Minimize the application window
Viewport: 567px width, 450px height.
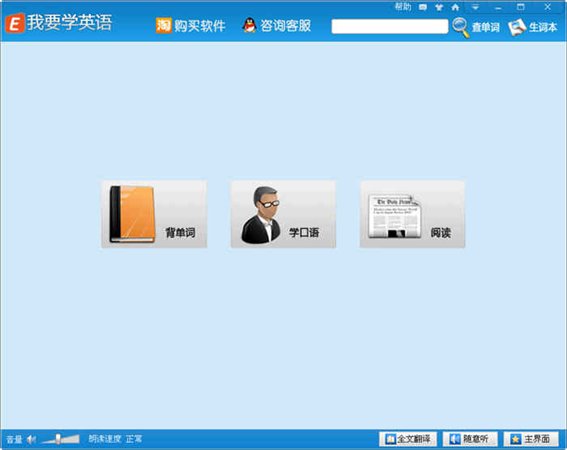pyautogui.click(x=498, y=7)
